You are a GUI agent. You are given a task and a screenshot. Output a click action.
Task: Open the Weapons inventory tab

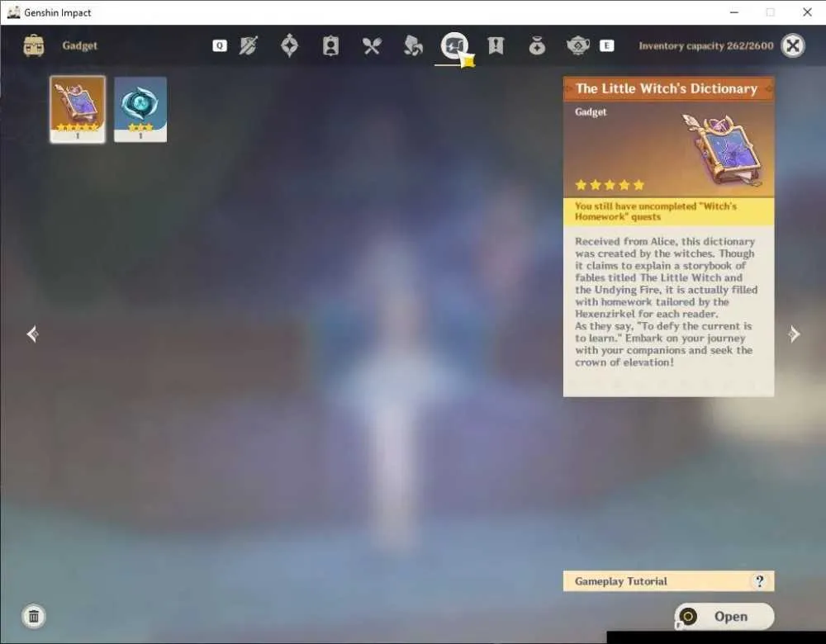click(x=248, y=45)
